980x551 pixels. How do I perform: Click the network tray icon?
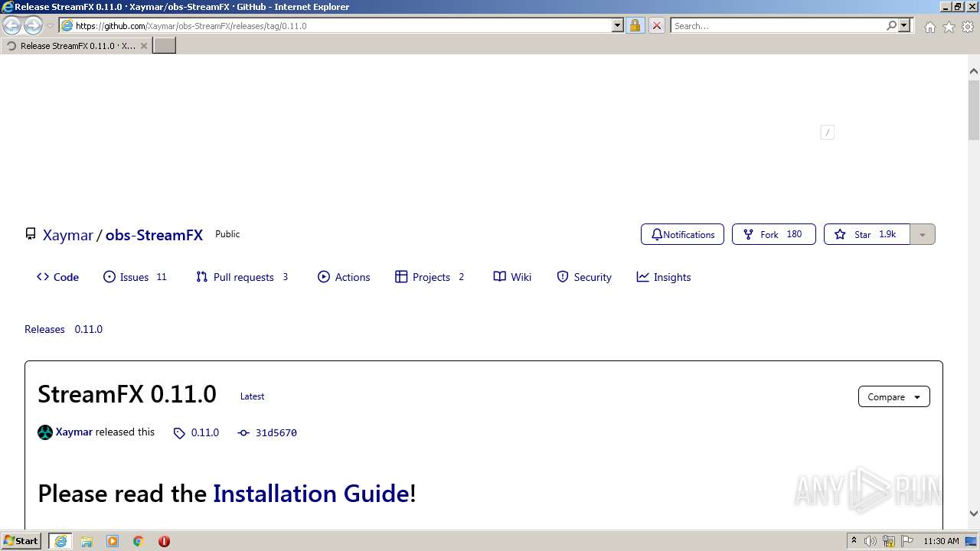pyautogui.click(x=888, y=541)
